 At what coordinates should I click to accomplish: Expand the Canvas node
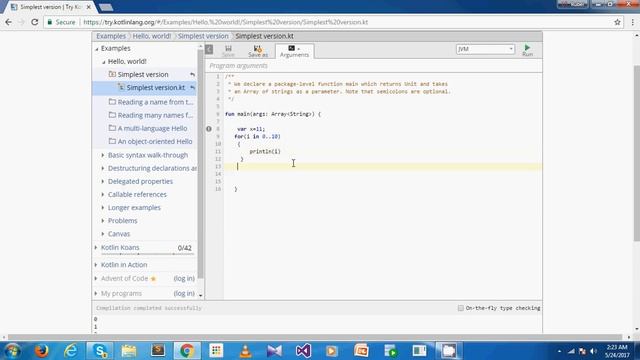tap(103, 234)
